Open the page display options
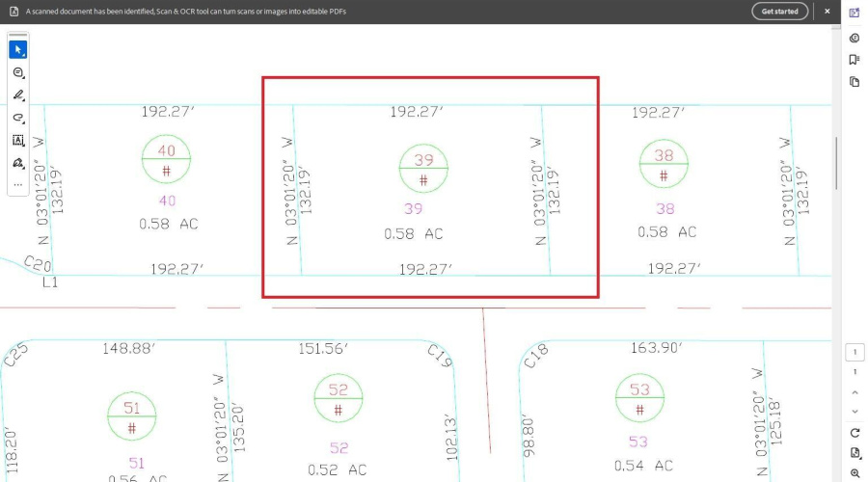Screen dimensions: 868x482 pyautogui.click(x=854, y=453)
